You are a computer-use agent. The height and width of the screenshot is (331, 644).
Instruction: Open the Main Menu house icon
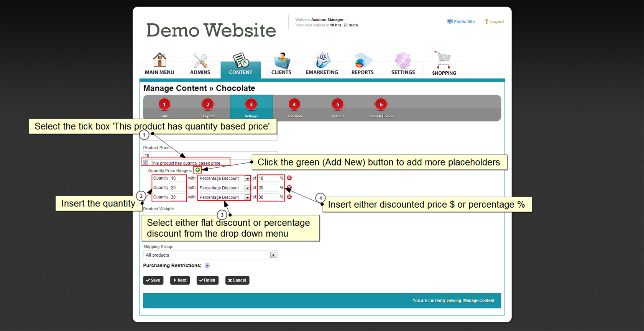pyautogui.click(x=159, y=60)
